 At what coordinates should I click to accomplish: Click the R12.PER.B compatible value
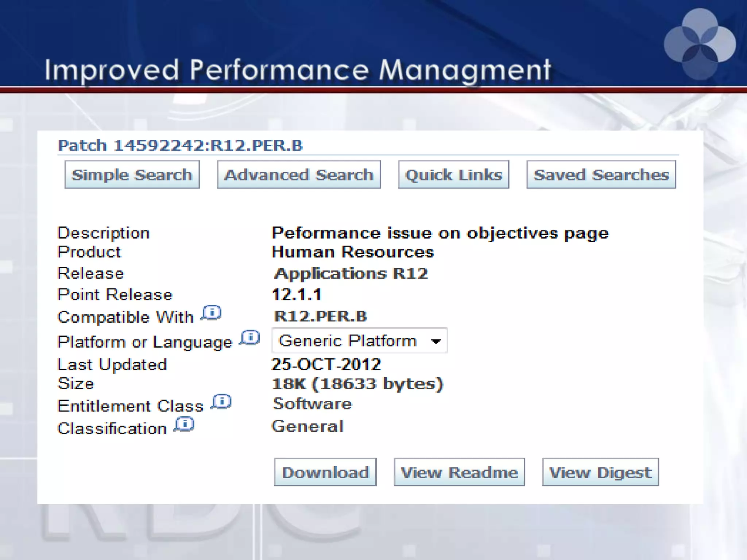[x=320, y=316]
